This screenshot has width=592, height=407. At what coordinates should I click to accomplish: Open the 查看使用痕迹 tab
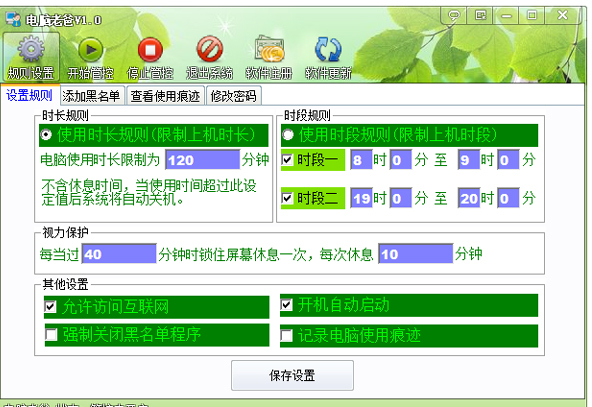[x=165, y=96]
